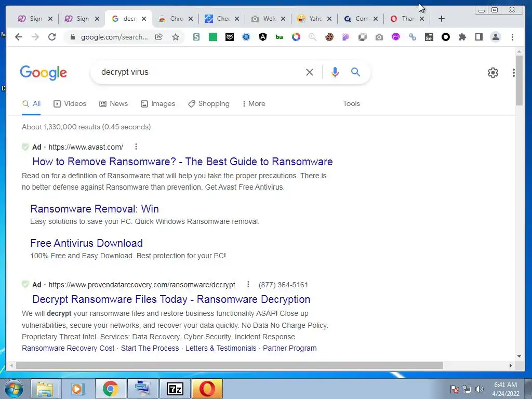Open the search Tools options

coord(352,104)
